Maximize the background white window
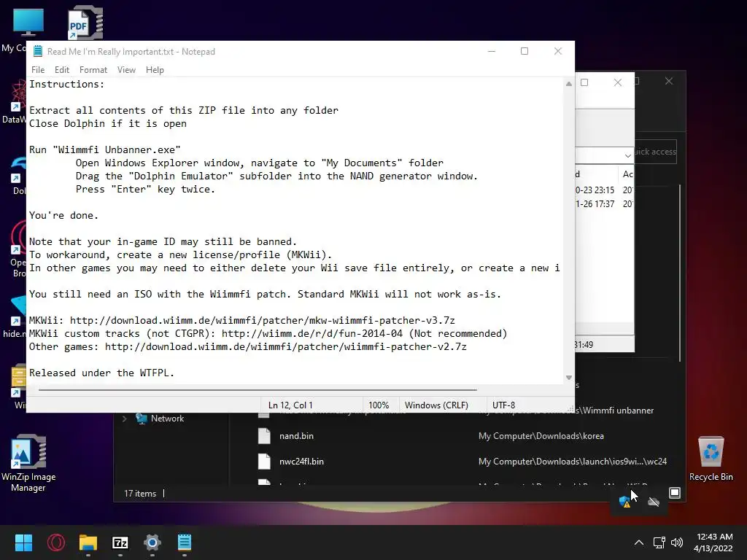The width and height of the screenshot is (747, 560). tap(584, 82)
